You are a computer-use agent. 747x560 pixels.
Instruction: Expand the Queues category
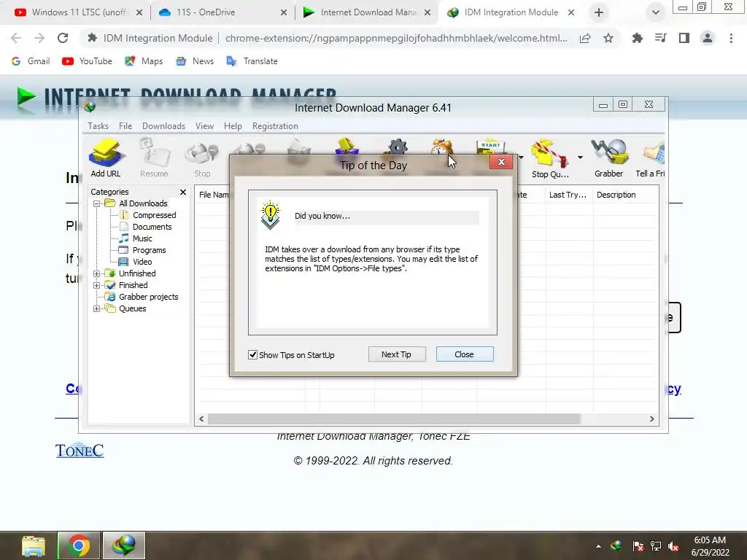point(97,308)
